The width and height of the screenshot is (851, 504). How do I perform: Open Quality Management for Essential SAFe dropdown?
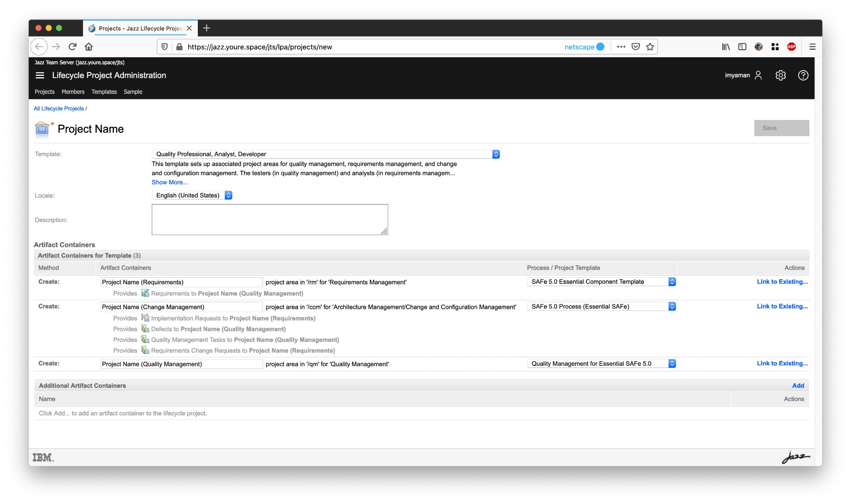pyautogui.click(x=601, y=364)
